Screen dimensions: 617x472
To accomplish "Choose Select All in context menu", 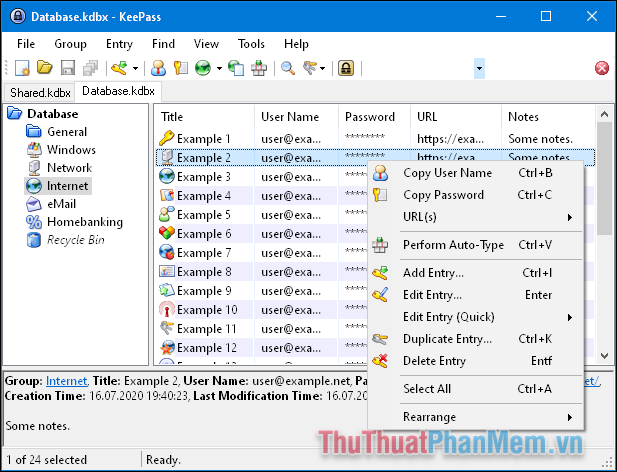I will point(475,389).
